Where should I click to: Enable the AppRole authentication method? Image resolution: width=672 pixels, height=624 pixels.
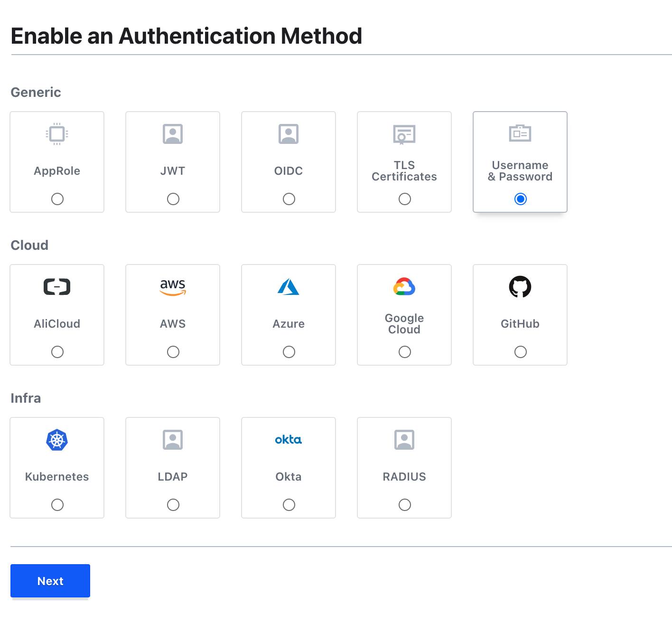[x=57, y=199]
